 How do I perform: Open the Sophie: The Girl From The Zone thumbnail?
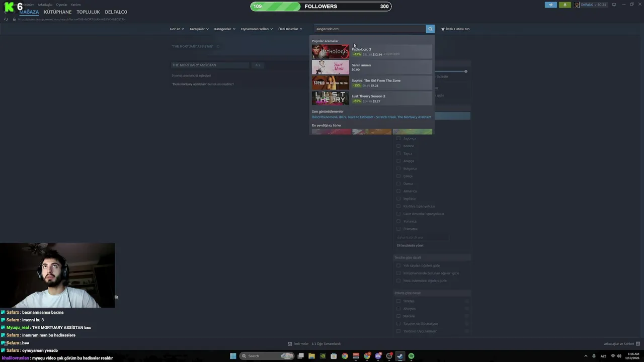pyautogui.click(x=330, y=83)
